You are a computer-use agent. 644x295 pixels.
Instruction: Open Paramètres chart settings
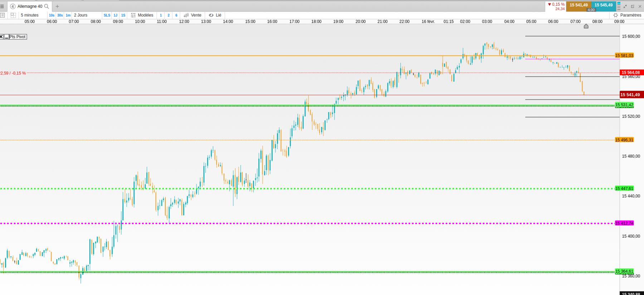[628, 15]
